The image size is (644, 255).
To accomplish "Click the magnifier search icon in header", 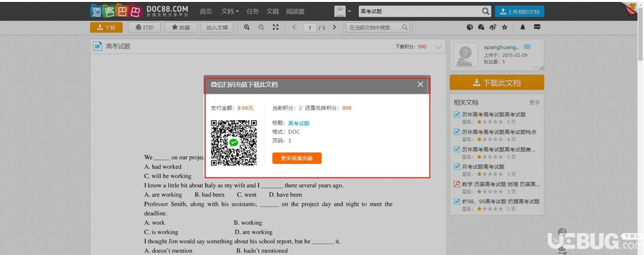I will point(486,12).
